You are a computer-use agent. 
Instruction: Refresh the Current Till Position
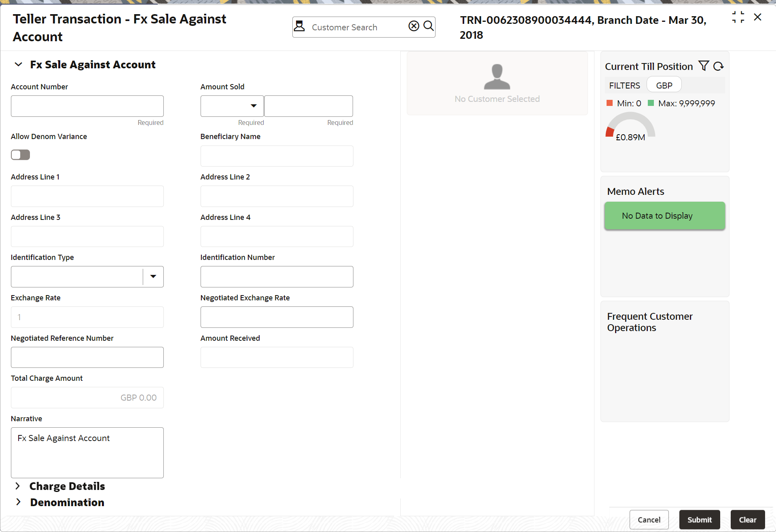(718, 66)
